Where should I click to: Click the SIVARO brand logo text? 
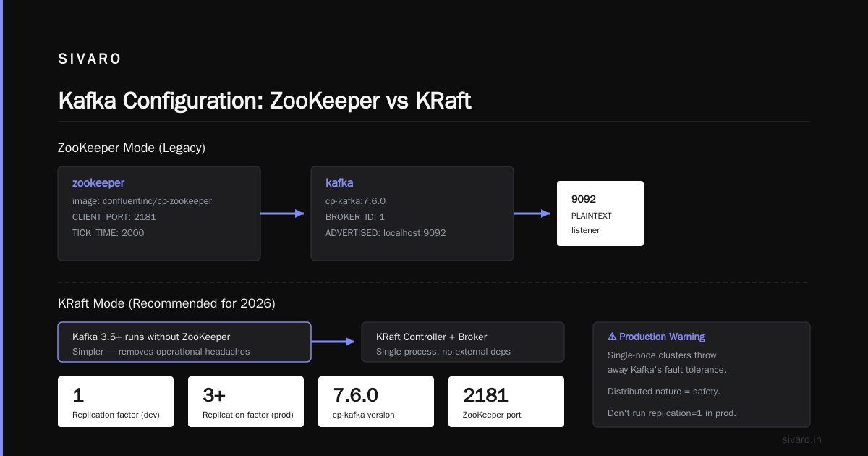tap(90, 59)
